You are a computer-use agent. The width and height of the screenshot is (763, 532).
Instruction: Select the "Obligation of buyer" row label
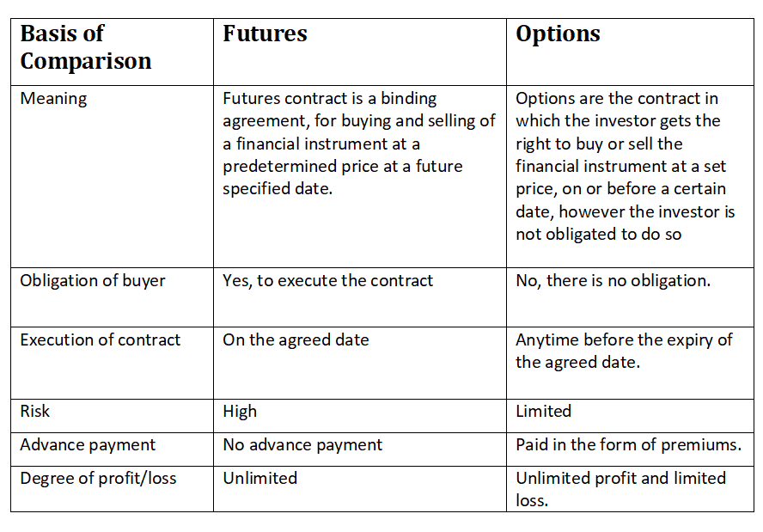coord(93,281)
